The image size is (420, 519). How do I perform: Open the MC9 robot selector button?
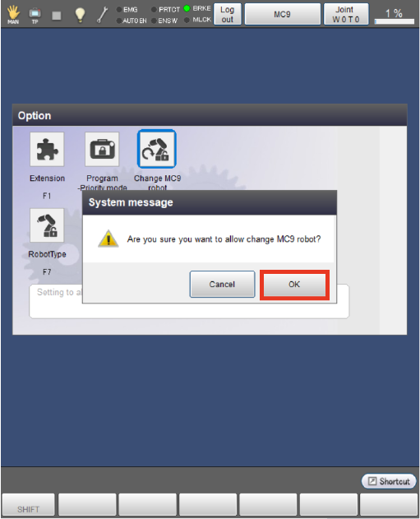tap(283, 14)
